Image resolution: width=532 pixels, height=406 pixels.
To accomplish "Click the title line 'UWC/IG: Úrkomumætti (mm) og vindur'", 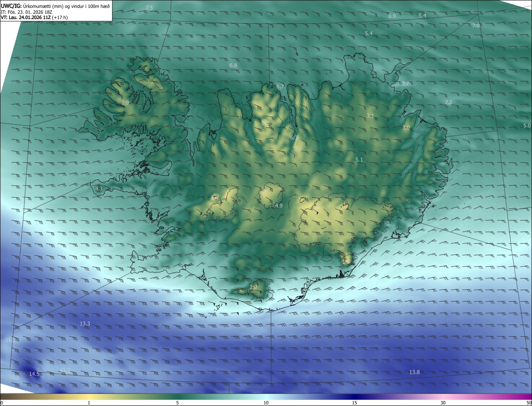I will pos(55,6).
